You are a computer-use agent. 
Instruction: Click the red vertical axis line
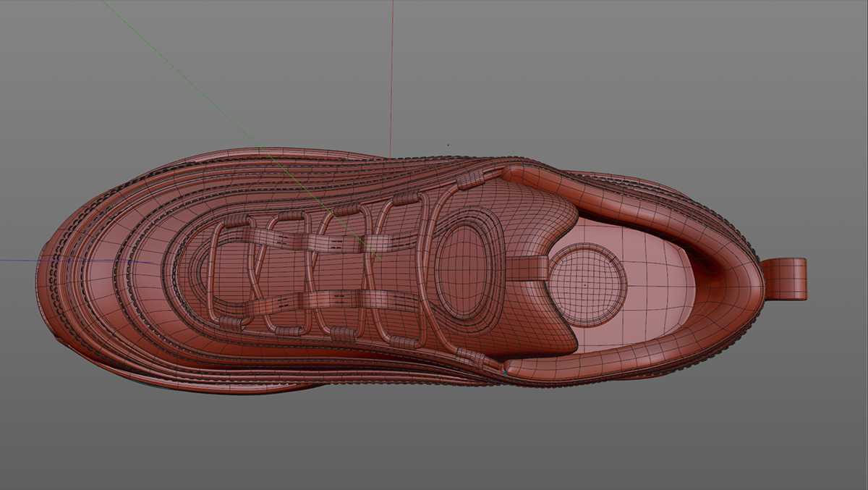click(x=393, y=72)
